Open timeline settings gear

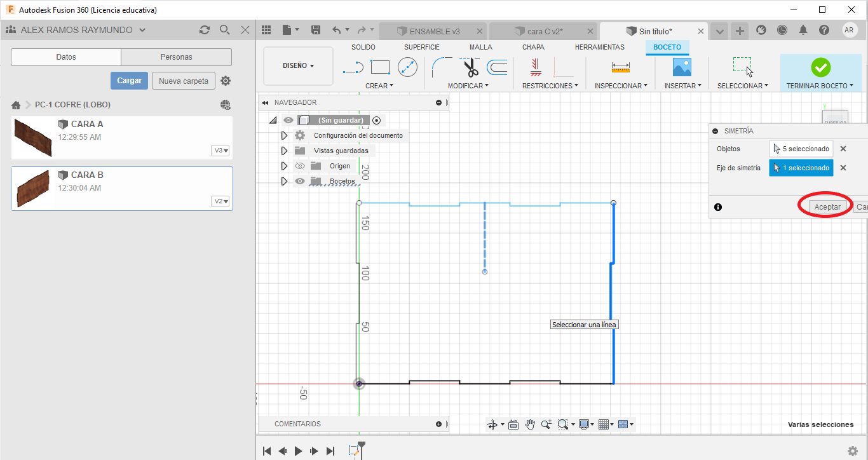pos(853,451)
